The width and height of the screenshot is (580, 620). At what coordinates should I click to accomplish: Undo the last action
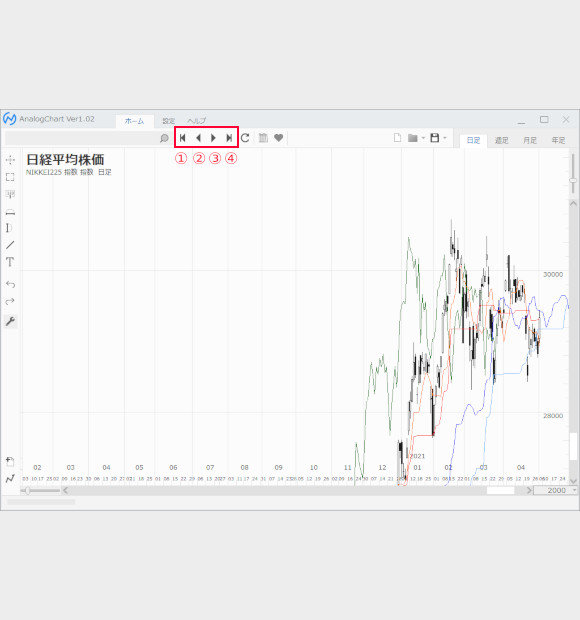click(10, 284)
